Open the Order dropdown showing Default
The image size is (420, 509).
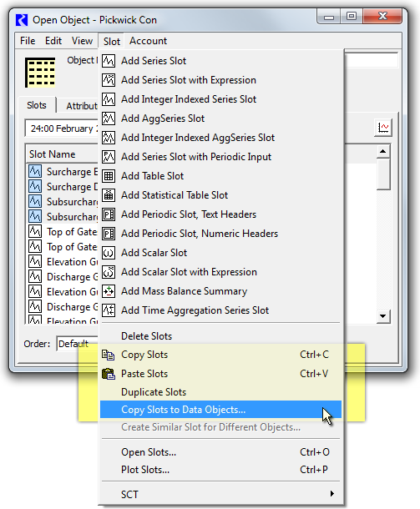[x=78, y=344]
